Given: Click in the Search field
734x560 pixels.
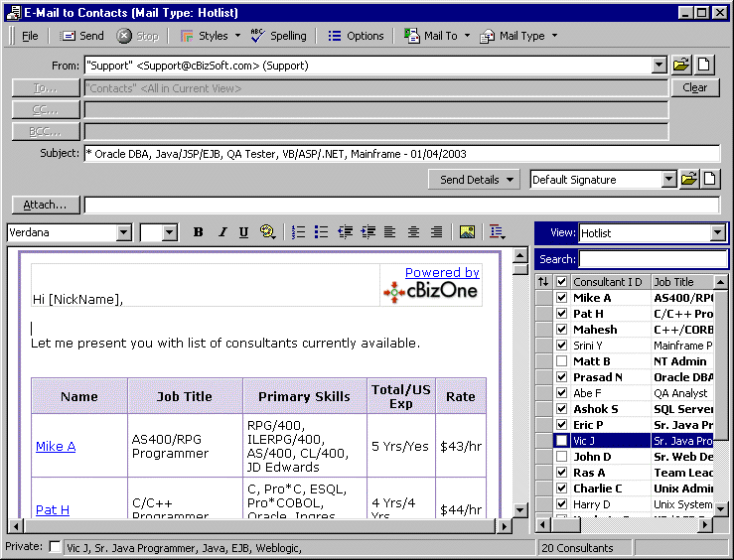Looking at the screenshot, I should click(653, 259).
